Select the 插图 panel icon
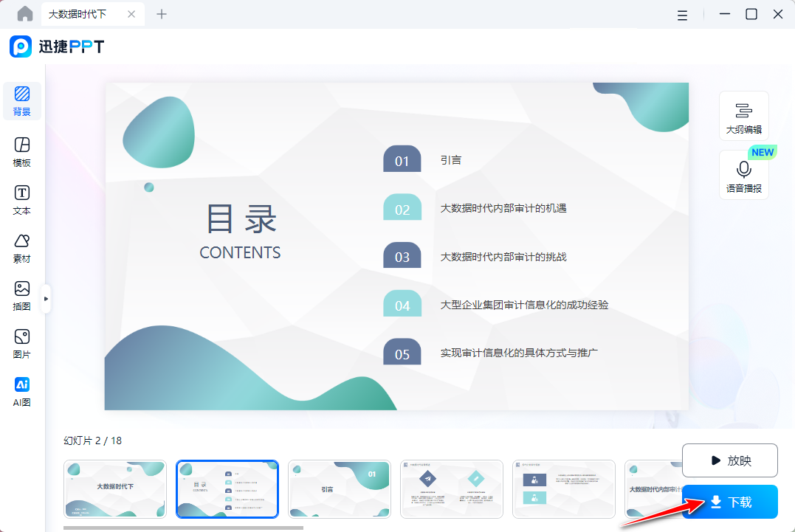This screenshot has height=532, width=795. pos(21,296)
